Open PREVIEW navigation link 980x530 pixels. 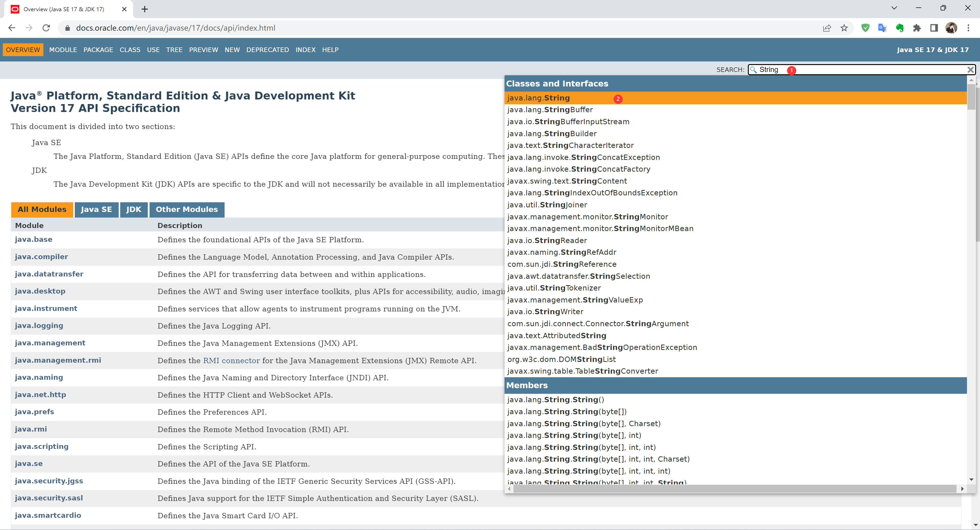point(204,50)
